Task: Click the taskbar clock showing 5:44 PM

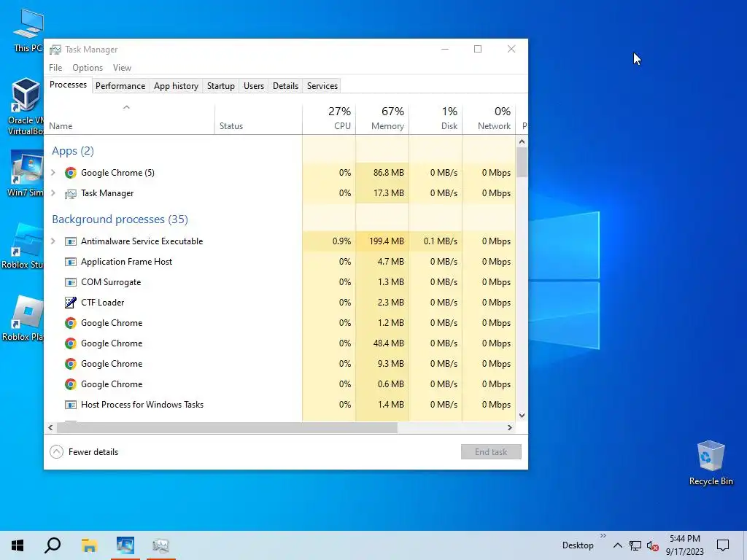Action: tap(684, 545)
